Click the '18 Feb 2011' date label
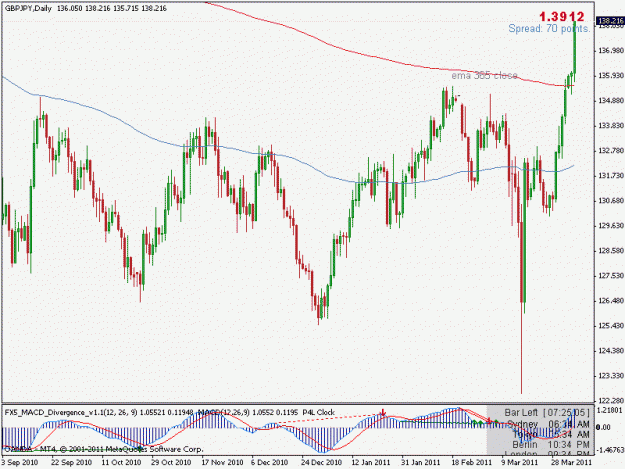The height and width of the screenshot is (469, 625). [472, 463]
